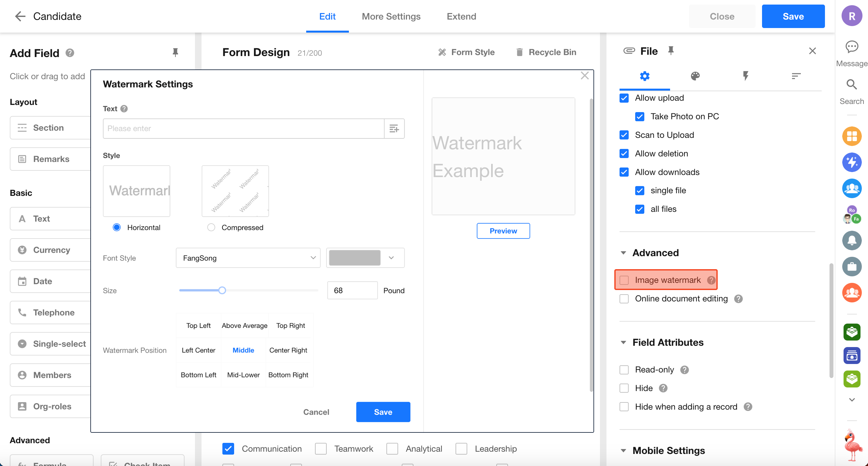Image resolution: width=868 pixels, height=466 pixels.
Task: Switch to the Extend tab
Action: coord(461,16)
